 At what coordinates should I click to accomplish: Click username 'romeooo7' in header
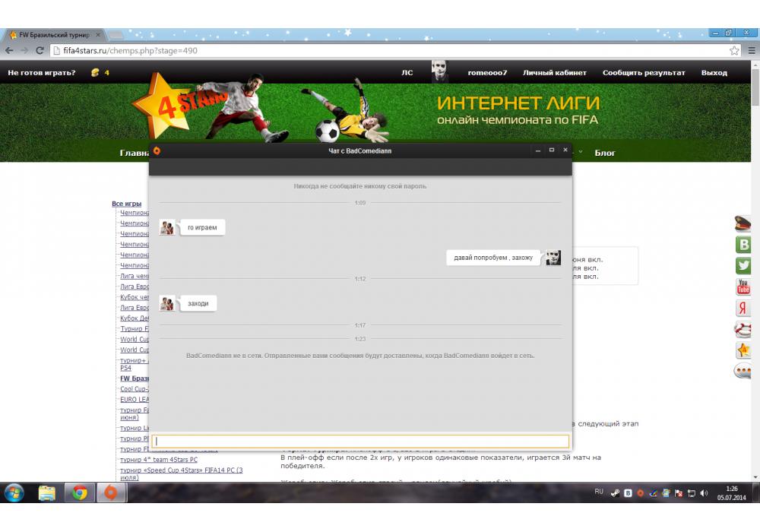(487, 73)
